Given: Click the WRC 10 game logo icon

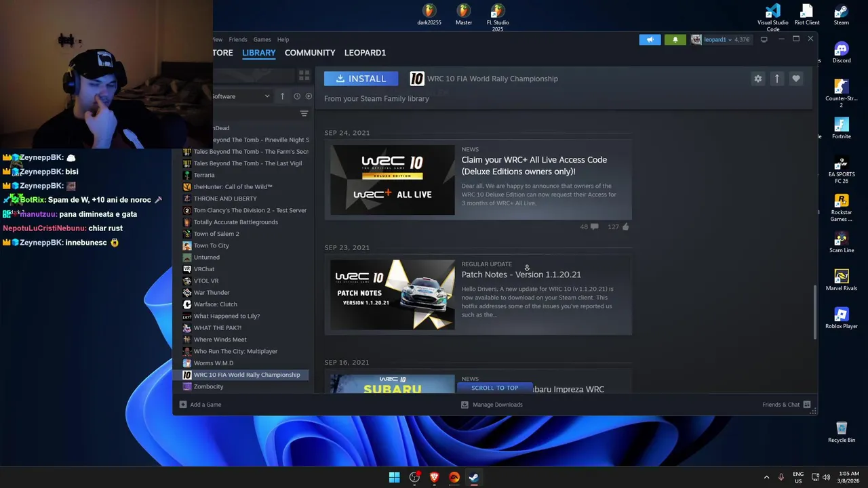Looking at the screenshot, I should point(417,79).
